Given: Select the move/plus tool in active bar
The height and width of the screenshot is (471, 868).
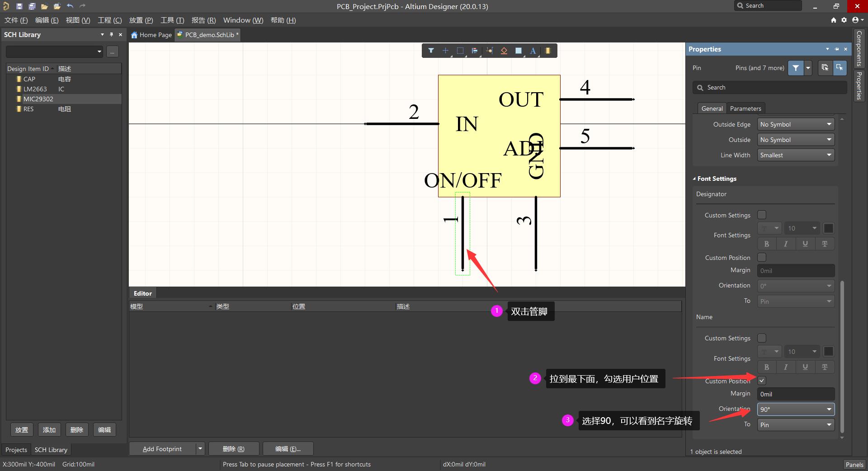Looking at the screenshot, I should 445,51.
